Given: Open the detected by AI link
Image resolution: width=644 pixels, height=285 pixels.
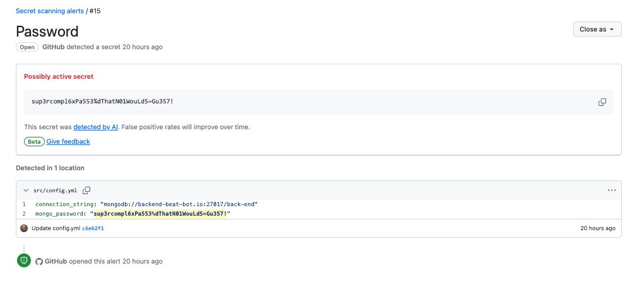Looking at the screenshot, I should point(95,127).
